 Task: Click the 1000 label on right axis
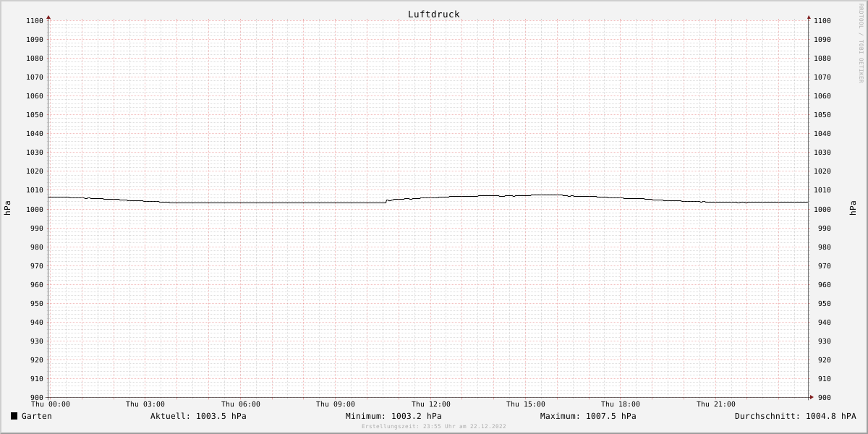click(822, 210)
